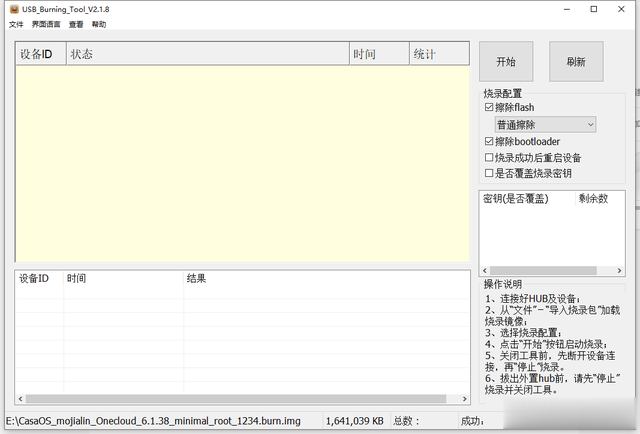Click the 密钥(是否覆盖) column header
The image size is (640, 434).
(527, 199)
